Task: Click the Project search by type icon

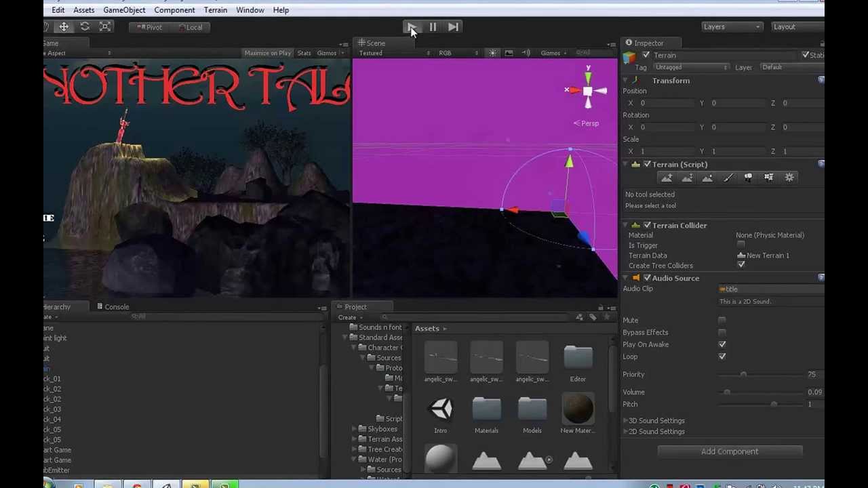Action: click(x=579, y=317)
